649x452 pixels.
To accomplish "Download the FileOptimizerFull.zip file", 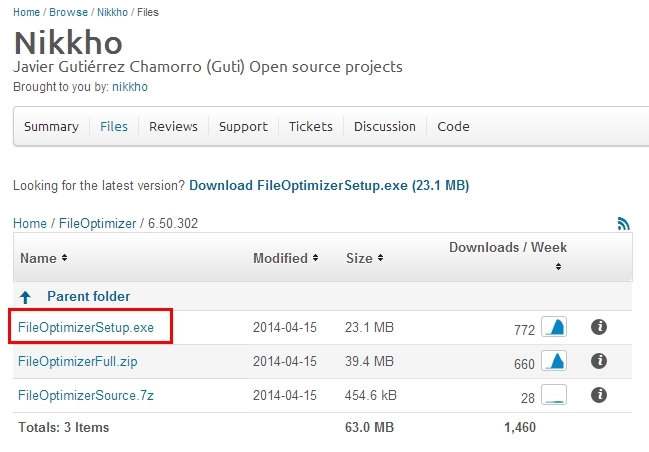I will [78, 361].
